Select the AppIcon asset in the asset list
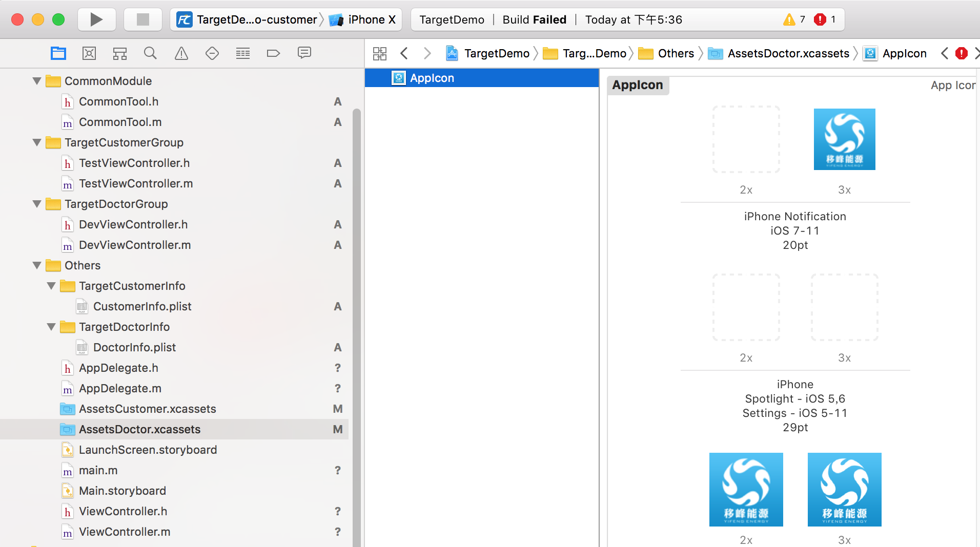 pos(482,78)
